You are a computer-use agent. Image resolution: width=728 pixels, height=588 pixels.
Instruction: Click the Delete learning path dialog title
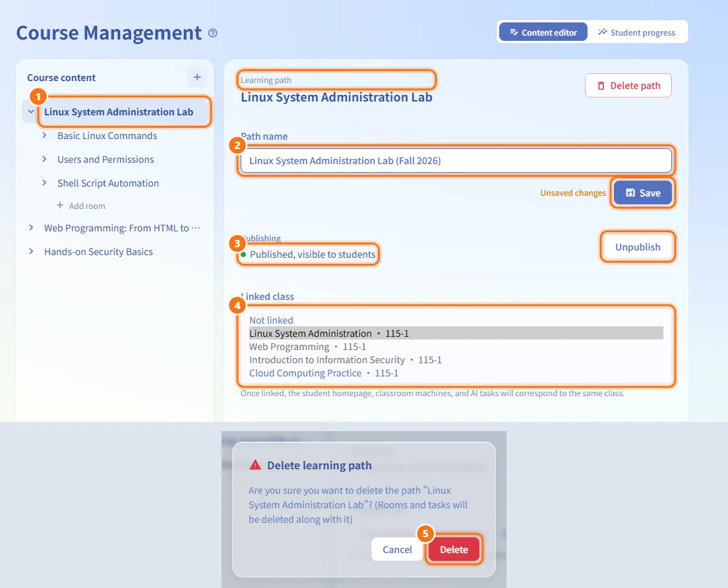click(319, 465)
